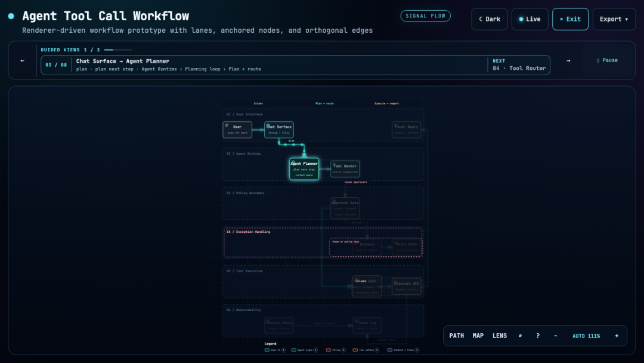Switch to MAP view mode

(478, 336)
